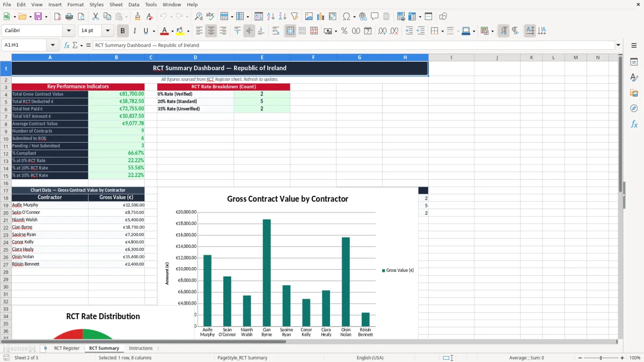Open the Tools menu

(151, 4)
